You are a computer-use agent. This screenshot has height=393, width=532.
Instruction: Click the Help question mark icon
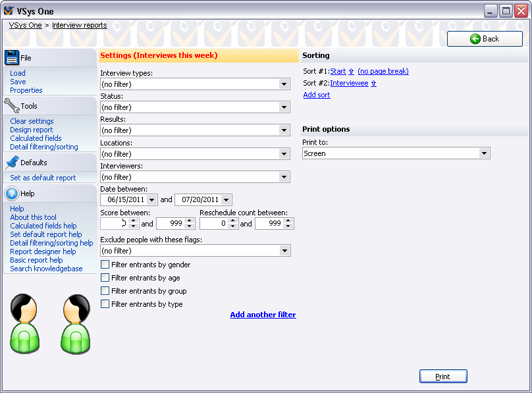pos(12,194)
